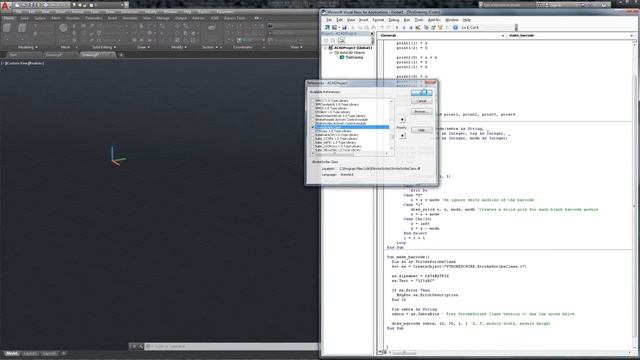Open the AutoCAD application menu red A logo

coord(5,6)
